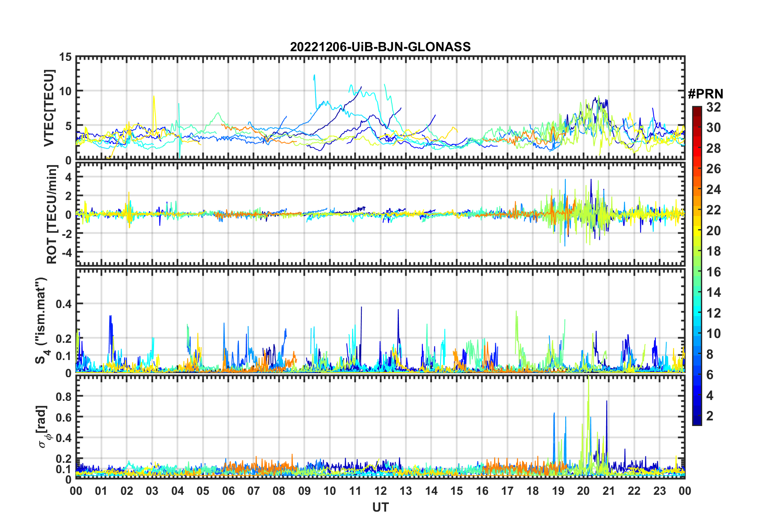This screenshot has width=761, height=532.
Task: Click the plot title 20221206-UiB-BJN-GLONASS
Action: 380,47
